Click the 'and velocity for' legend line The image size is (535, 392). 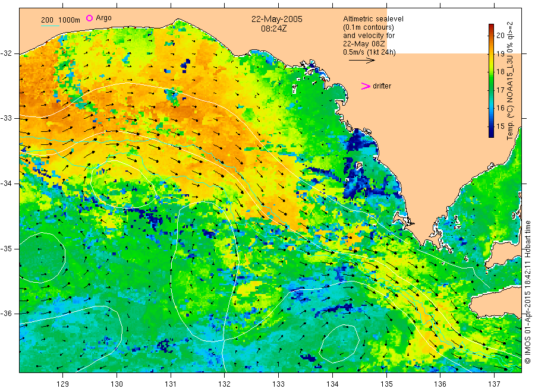369,36
